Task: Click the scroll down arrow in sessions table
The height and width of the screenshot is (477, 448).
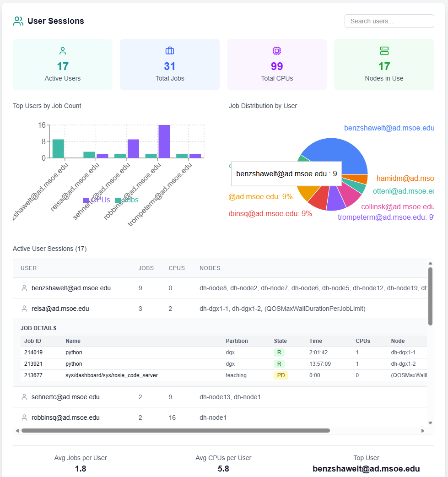Action: (x=430, y=423)
